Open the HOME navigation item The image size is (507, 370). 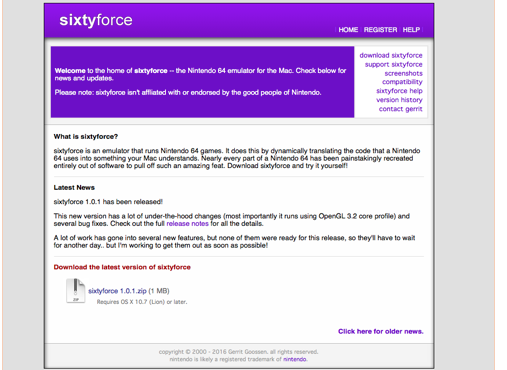[x=348, y=30]
